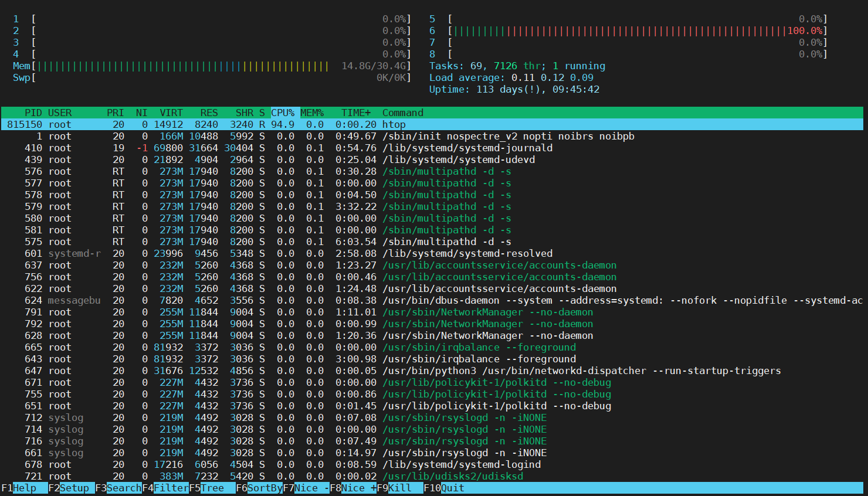The image size is (868, 496).
Task: Click F7 Nice minus button
Action: (x=306, y=488)
